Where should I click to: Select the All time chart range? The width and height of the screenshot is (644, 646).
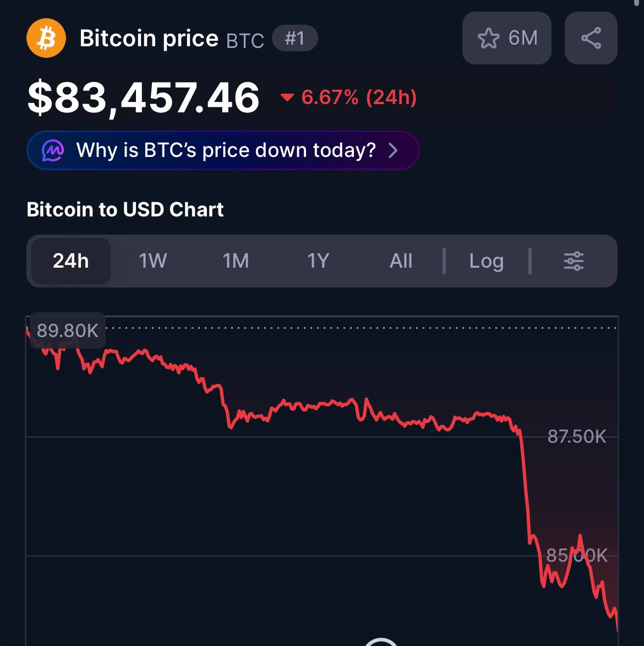coord(401,261)
